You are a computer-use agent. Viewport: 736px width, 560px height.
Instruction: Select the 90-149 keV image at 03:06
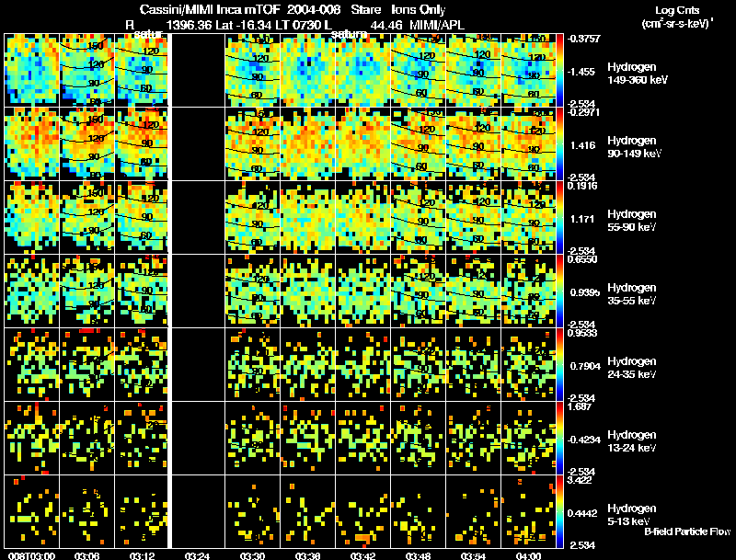pyautogui.click(x=86, y=143)
